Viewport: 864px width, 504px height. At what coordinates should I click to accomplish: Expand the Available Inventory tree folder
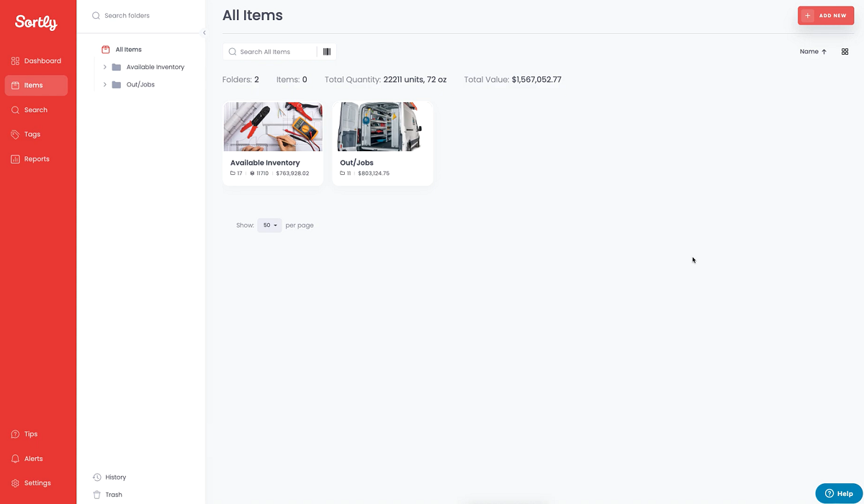105,67
